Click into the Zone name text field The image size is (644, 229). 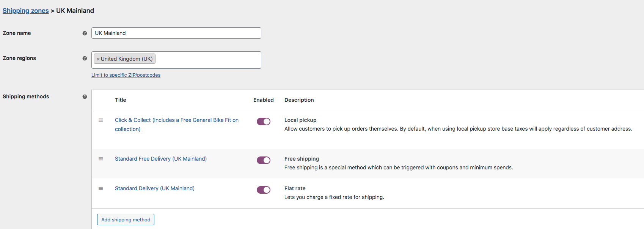pos(176,33)
